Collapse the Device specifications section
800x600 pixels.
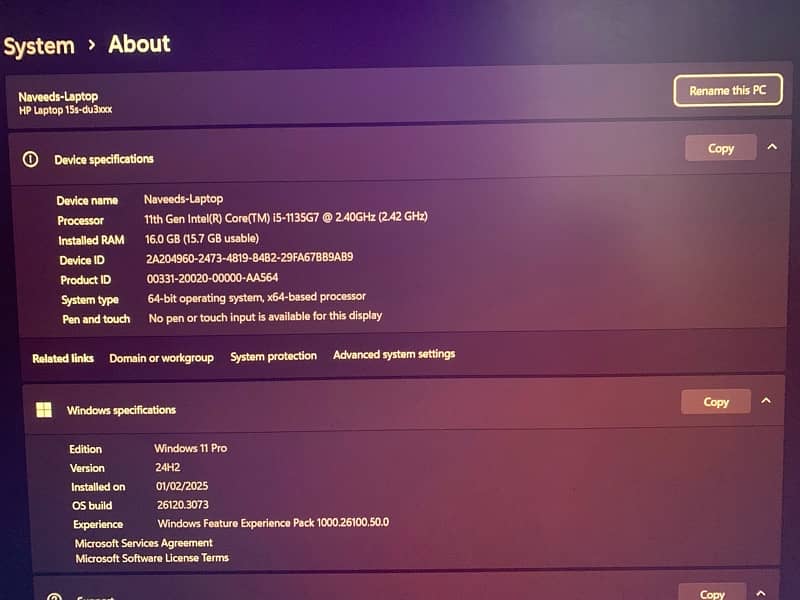772,147
